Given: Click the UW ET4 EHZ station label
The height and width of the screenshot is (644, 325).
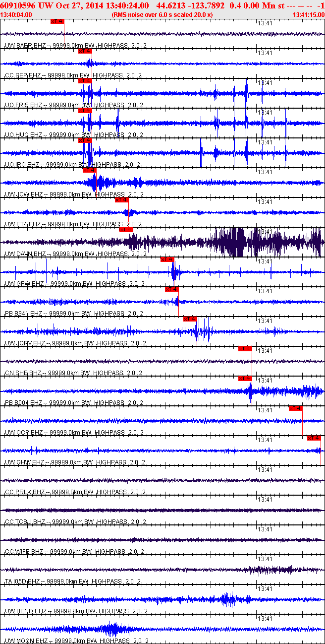Looking at the screenshot, I should (73, 224).
